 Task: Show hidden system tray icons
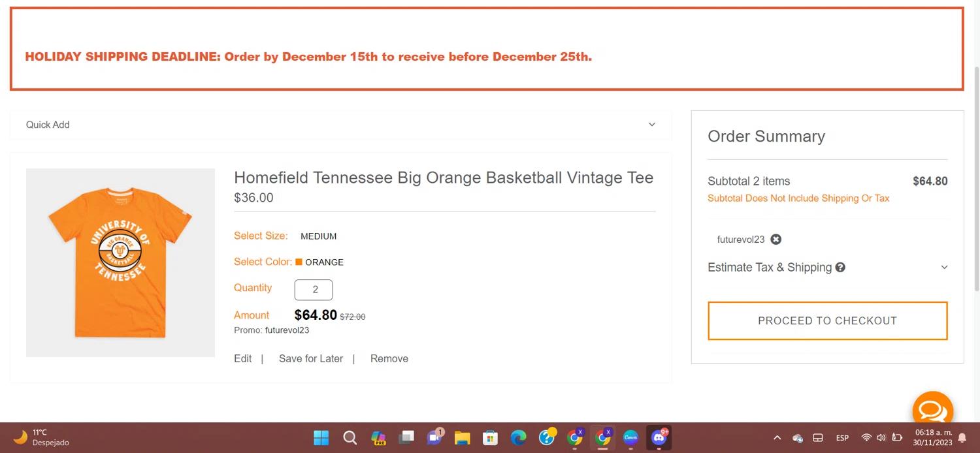777,437
